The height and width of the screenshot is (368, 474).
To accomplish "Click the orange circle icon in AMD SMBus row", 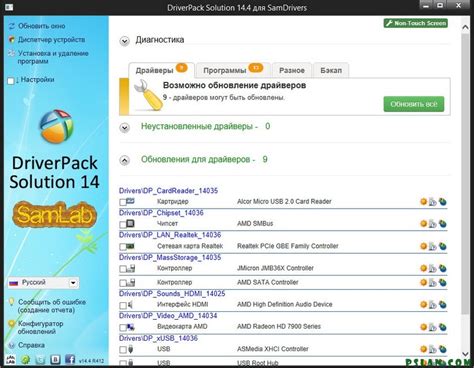I will point(423,223).
